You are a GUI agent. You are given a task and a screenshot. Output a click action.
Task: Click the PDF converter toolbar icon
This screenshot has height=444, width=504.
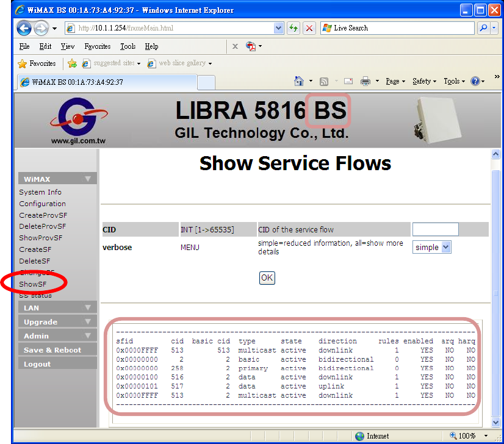pyautogui.click(x=251, y=46)
